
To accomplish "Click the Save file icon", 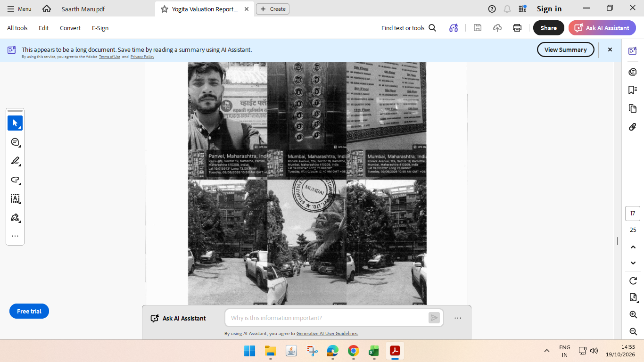I will [x=478, y=28].
